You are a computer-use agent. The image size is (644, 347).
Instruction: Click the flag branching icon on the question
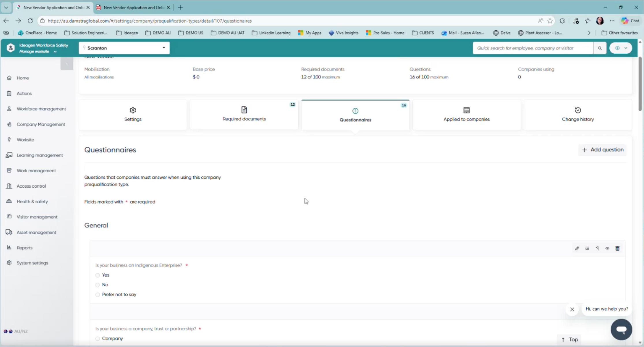coord(597,248)
